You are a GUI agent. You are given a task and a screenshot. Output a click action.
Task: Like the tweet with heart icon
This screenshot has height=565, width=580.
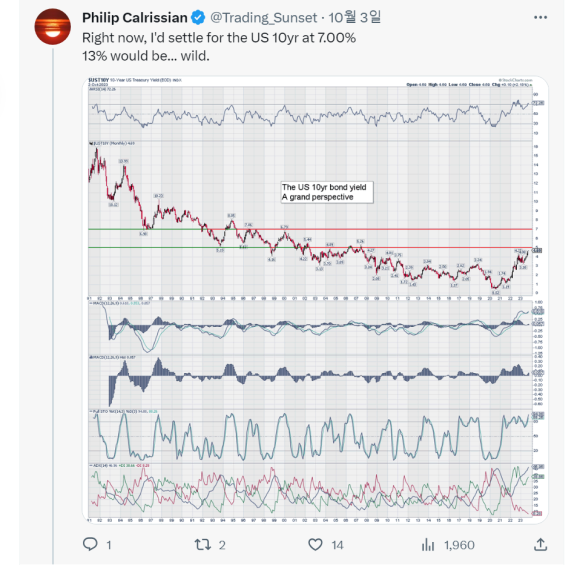[x=315, y=545]
